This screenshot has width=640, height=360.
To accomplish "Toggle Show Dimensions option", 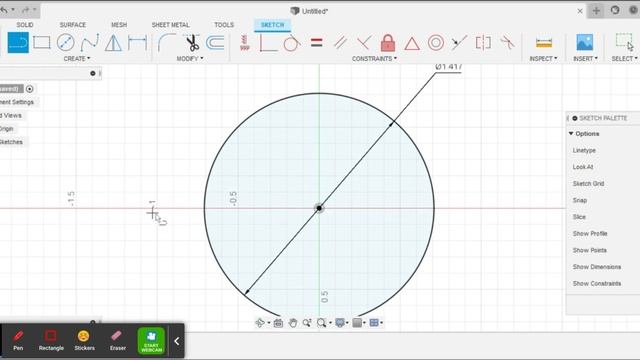I will click(x=596, y=267).
